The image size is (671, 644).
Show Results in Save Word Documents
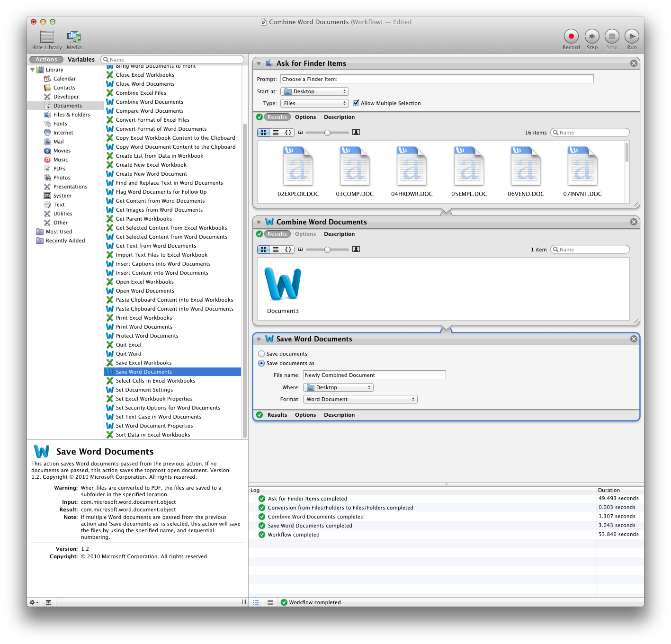tap(277, 415)
